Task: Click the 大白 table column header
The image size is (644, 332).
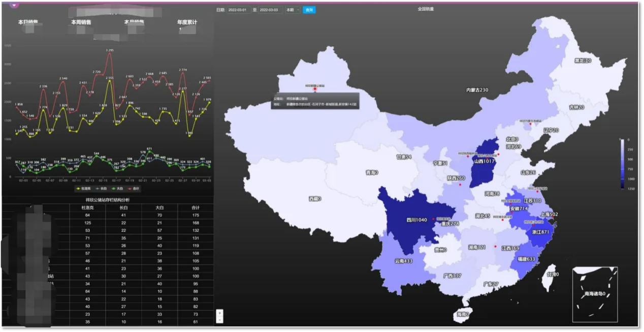Action: 159,207
